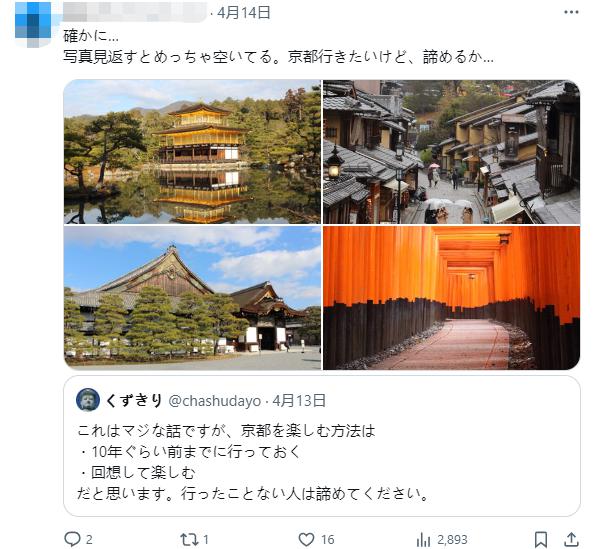Open くずきり's profile avatar
Viewport: 595px width, 549px height.
pyautogui.click(x=88, y=400)
